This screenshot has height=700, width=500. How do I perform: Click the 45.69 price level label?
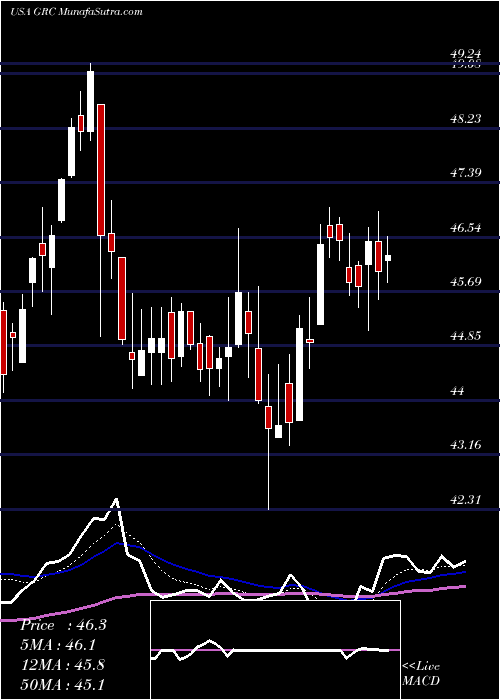coord(466,282)
